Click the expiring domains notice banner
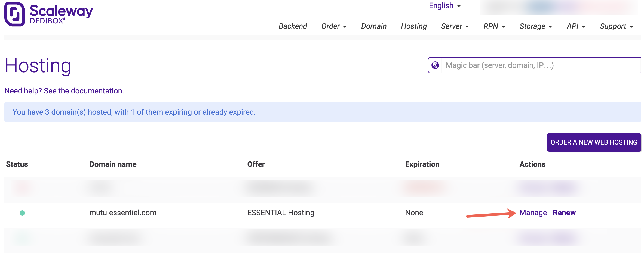644x275 pixels. click(323, 112)
